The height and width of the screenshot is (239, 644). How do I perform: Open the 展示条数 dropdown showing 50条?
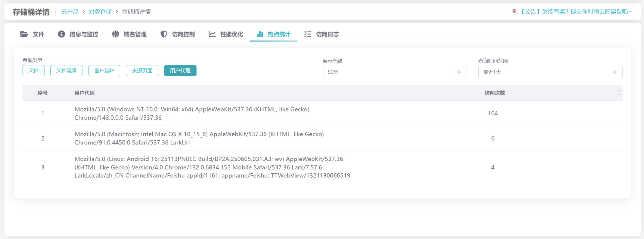[x=394, y=72]
